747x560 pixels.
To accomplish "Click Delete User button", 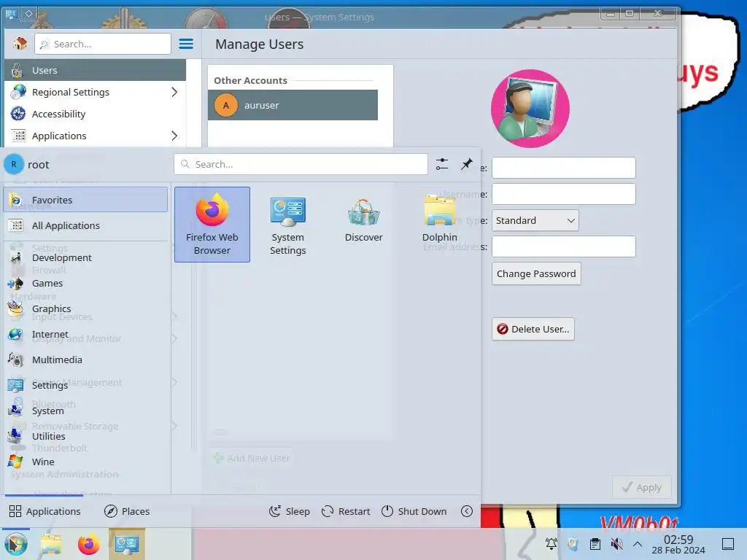I will coord(533,329).
